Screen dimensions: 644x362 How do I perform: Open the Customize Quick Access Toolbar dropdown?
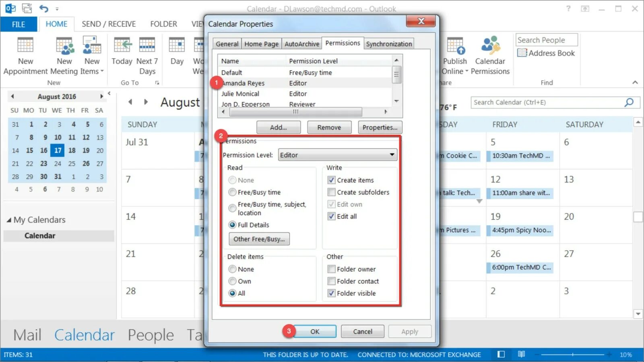point(57,8)
